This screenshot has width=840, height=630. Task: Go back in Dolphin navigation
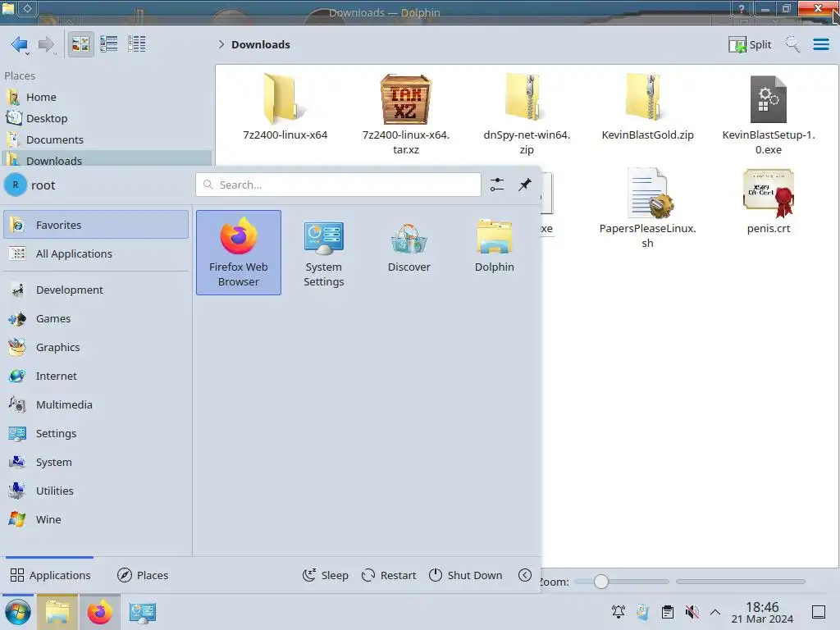coord(20,44)
